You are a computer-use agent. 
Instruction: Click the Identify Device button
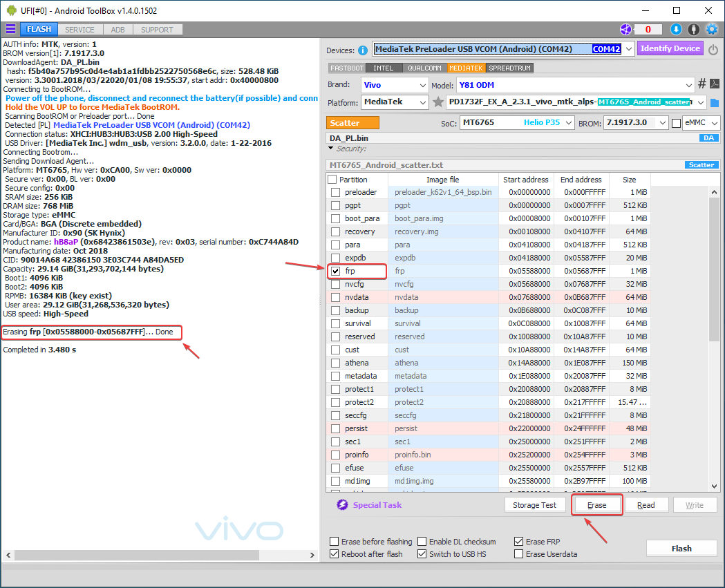click(x=670, y=48)
